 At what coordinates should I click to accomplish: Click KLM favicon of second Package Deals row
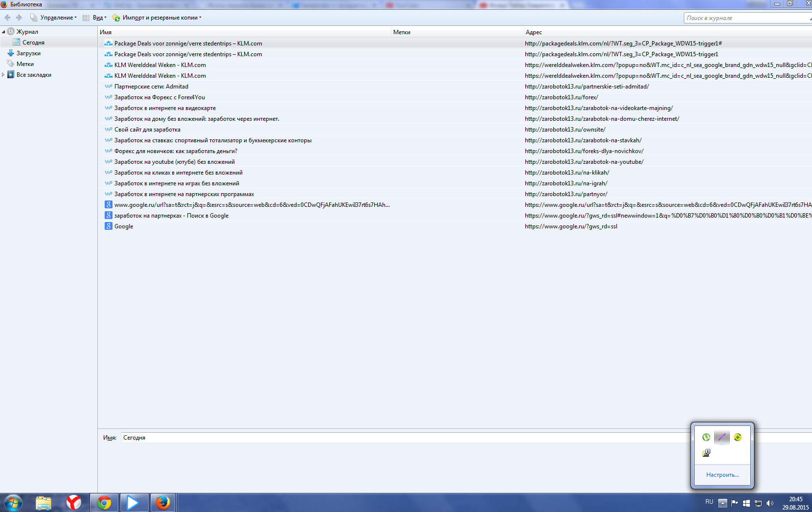(109, 54)
